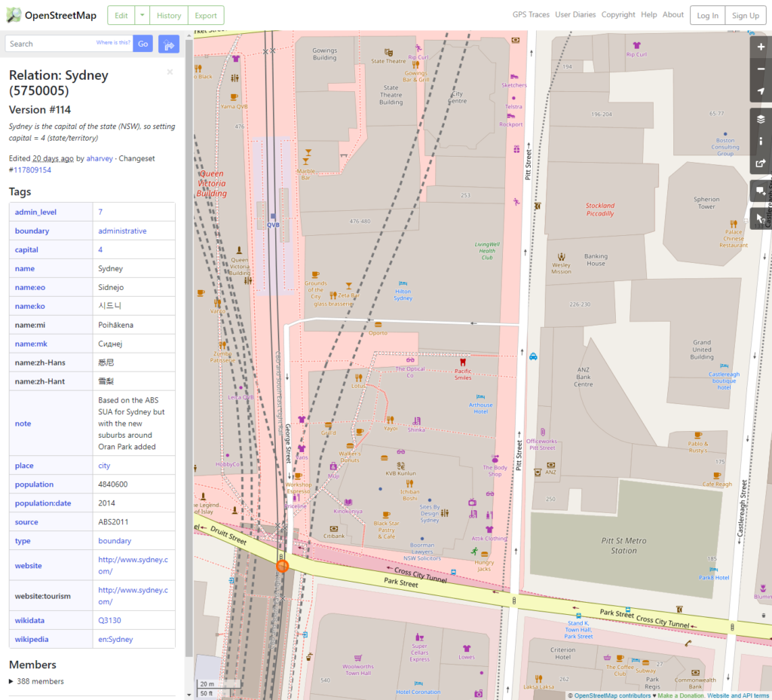Screen dimensions: 772x700
Task: Open the Export tab
Action: 206,15
